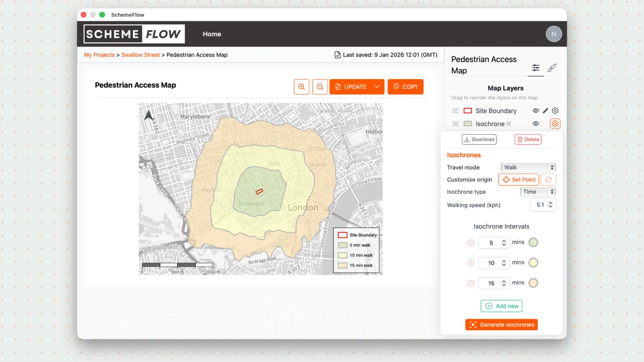This screenshot has height=362, width=644.
Task: Open My Projects breadcrumb link
Action: tap(99, 55)
